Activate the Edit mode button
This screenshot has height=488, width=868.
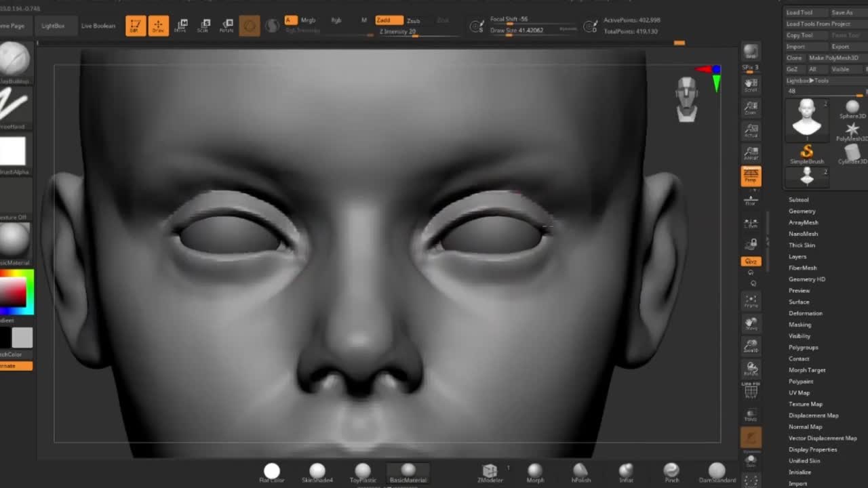pyautogui.click(x=136, y=26)
